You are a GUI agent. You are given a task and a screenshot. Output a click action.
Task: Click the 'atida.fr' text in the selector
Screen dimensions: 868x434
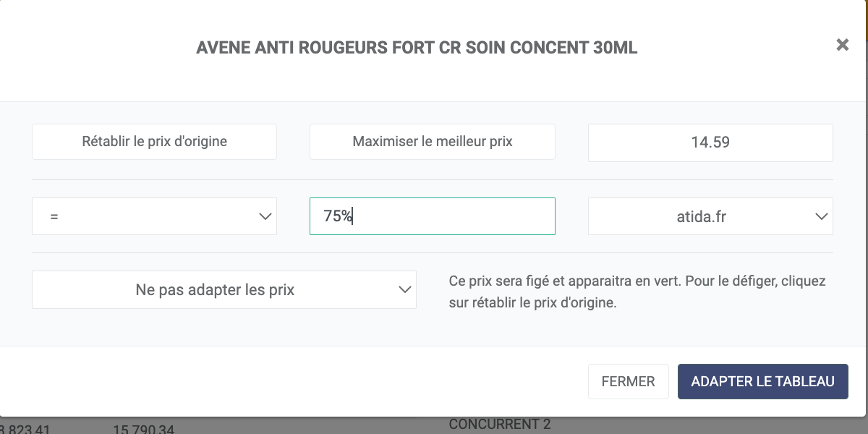701,216
